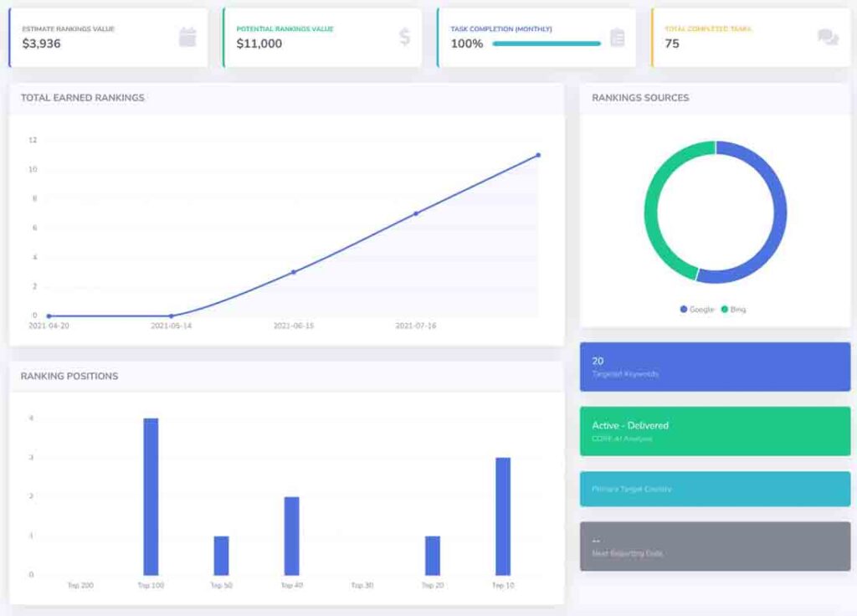The height and width of the screenshot is (616, 857).
Task: Click the $11,000 Potential Rankings Value figure
Action: (259, 44)
